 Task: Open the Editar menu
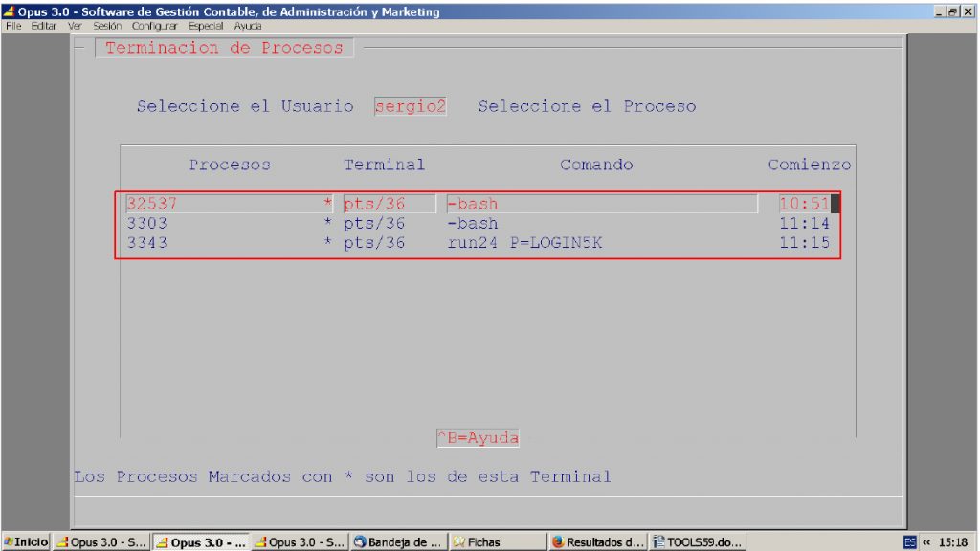(43, 26)
